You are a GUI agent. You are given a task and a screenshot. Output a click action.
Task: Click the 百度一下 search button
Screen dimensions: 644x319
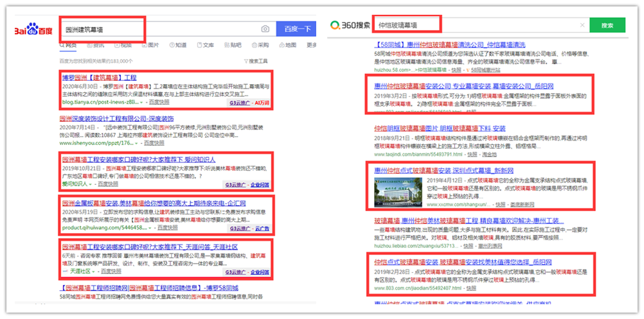click(x=296, y=29)
